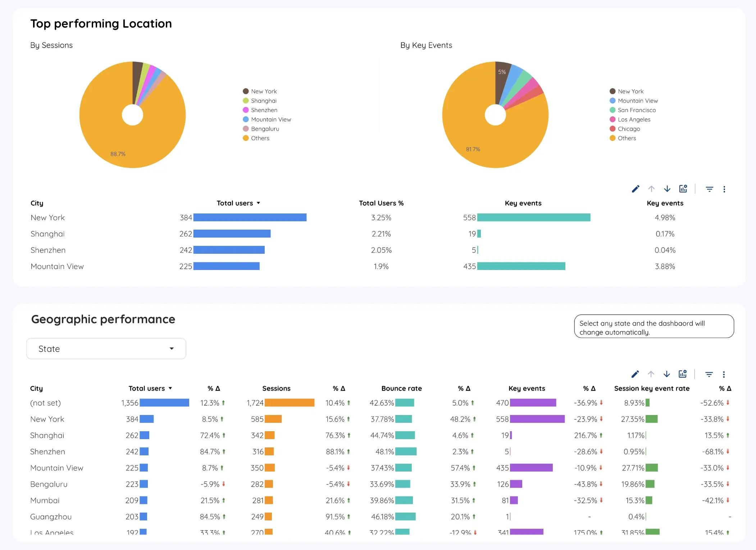Click the 4.98% key events value for New York
Image resolution: width=756 pixels, height=550 pixels.
[x=665, y=218]
